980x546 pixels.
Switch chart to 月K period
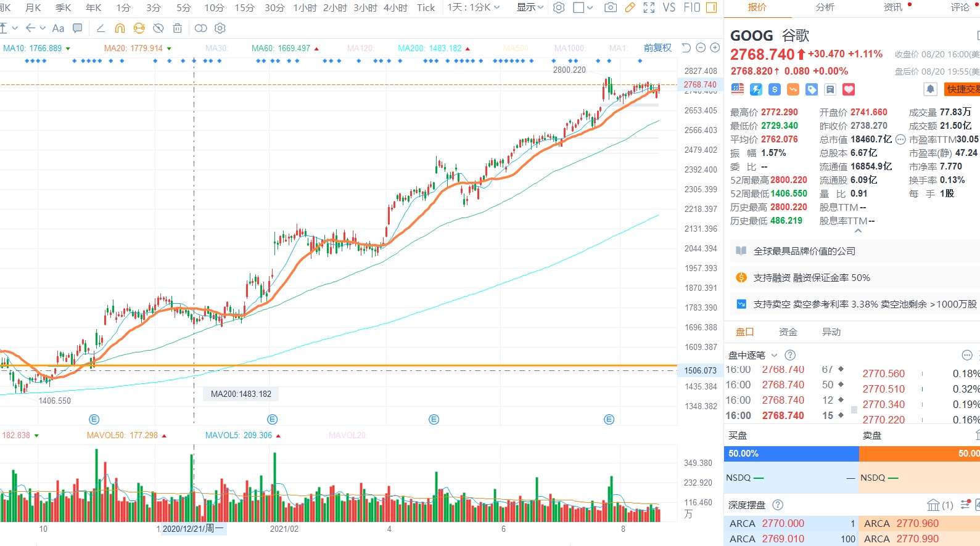[x=33, y=8]
